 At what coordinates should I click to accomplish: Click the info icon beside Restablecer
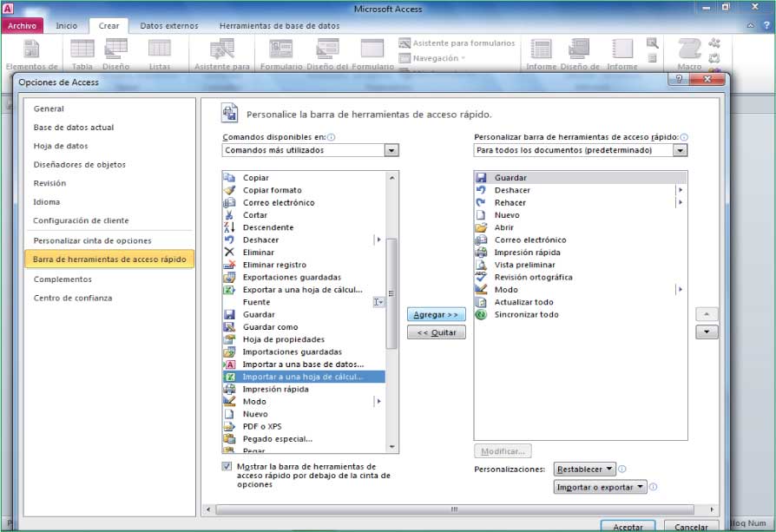pos(622,469)
